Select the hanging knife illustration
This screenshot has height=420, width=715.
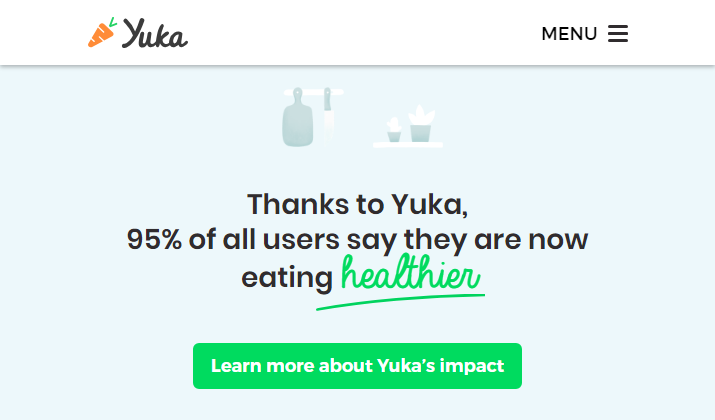pos(328,117)
